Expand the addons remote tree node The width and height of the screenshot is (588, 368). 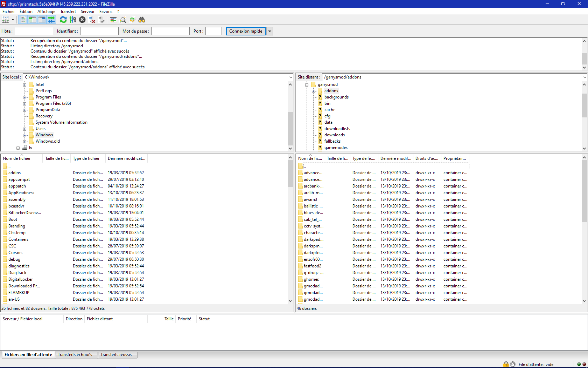313,91
